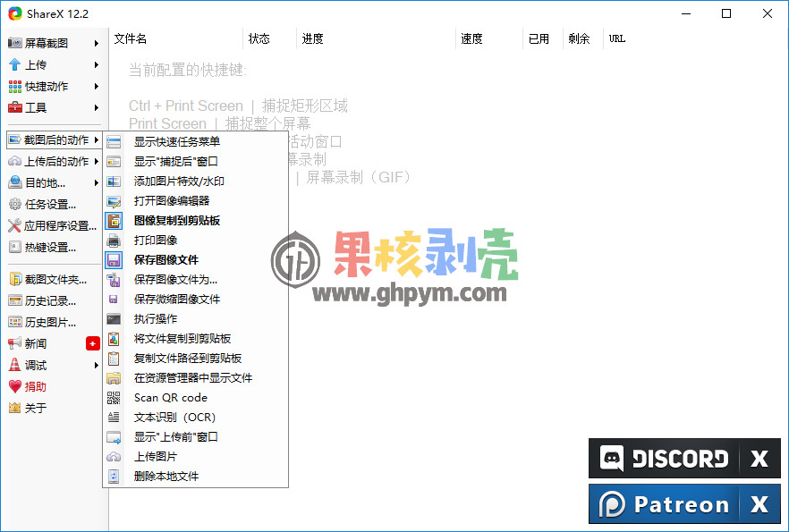Click the 删除本地文件 recycle icon
Viewport: 789px width, 532px height.
pos(114,477)
